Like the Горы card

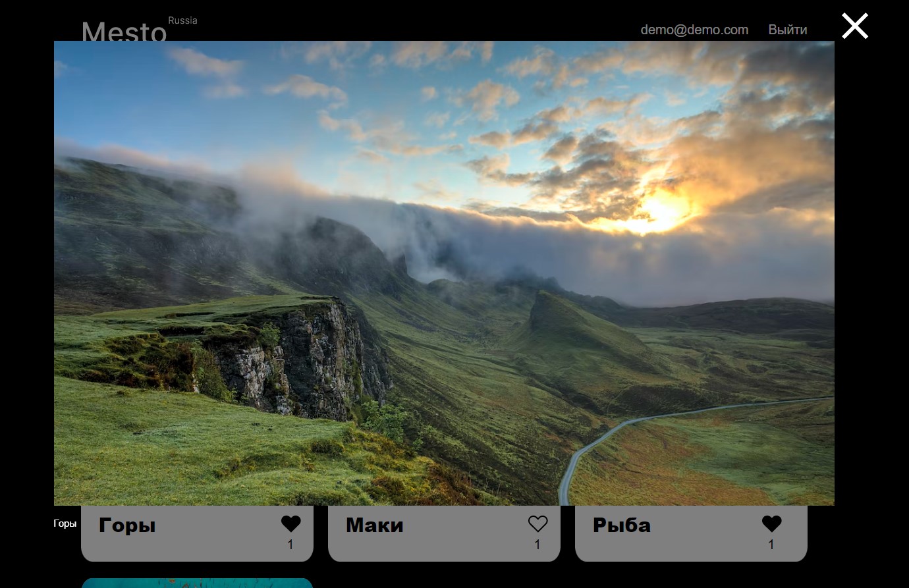click(290, 523)
